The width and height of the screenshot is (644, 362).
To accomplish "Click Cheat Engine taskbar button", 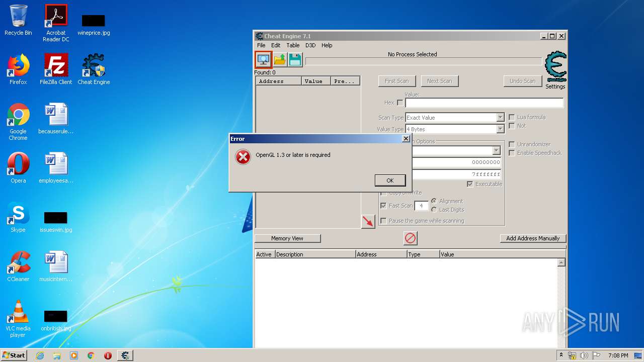I will tap(125, 355).
